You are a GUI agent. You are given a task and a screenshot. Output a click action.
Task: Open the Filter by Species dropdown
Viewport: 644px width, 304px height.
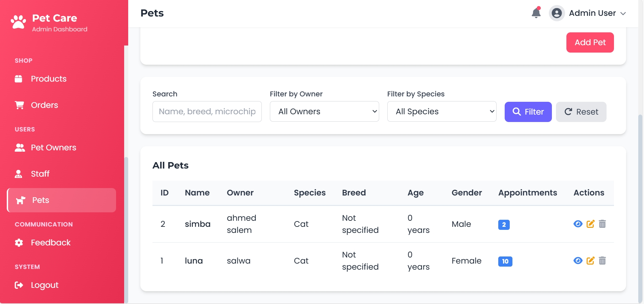[x=442, y=112]
